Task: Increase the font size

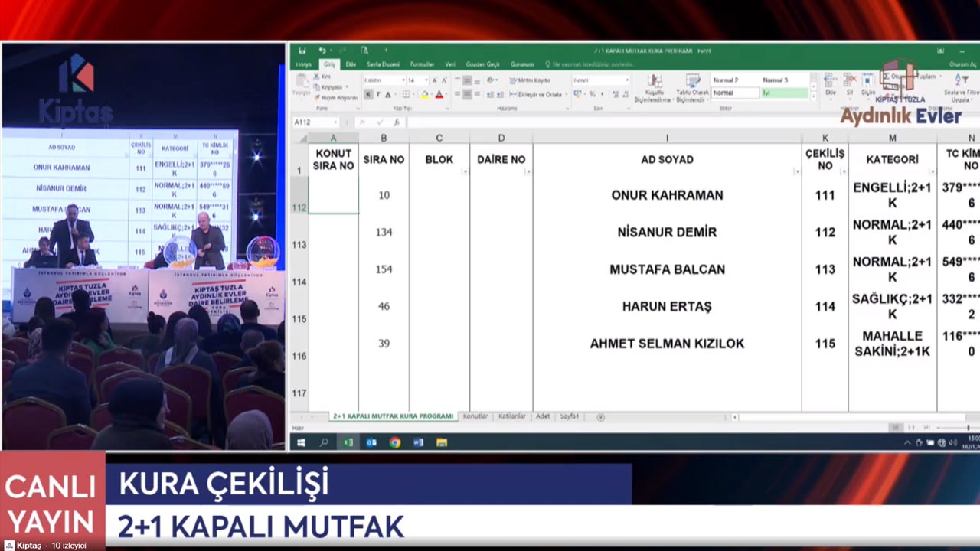Action: click(435, 80)
